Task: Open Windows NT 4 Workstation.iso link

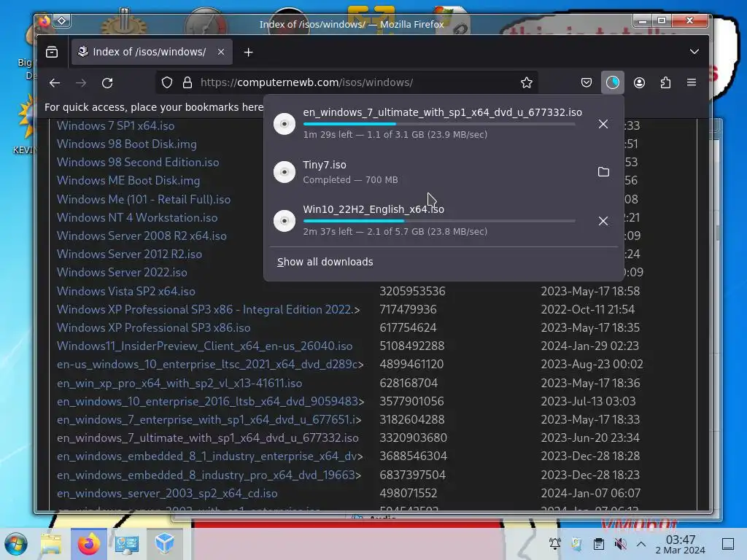Action: [137, 217]
